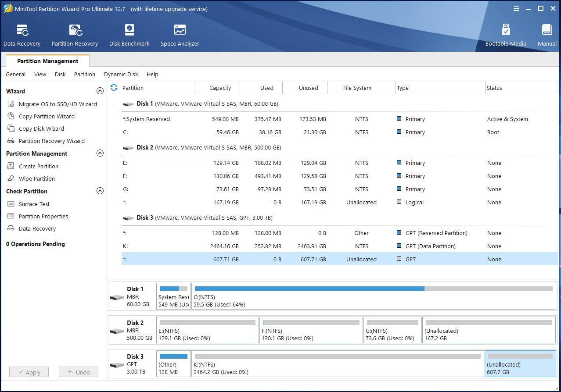Collapse the Partition Management sidebar section
The width and height of the screenshot is (561, 392).
[x=100, y=153]
